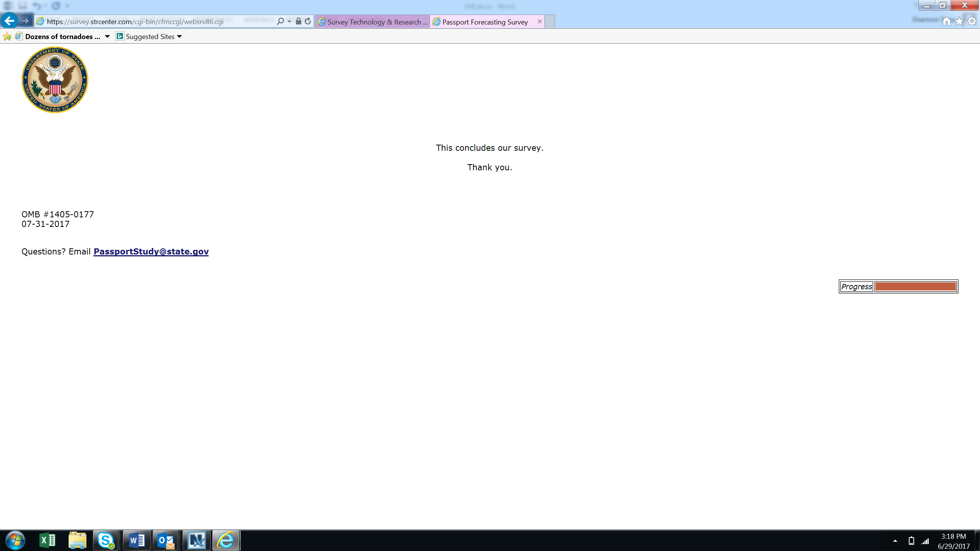Click the Refresh page icon
This screenshot has width=980, height=551.
click(x=308, y=21)
